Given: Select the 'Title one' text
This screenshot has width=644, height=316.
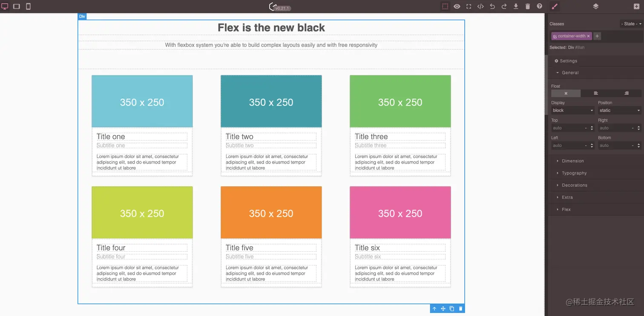Looking at the screenshot, I should [x=111, y=137].
